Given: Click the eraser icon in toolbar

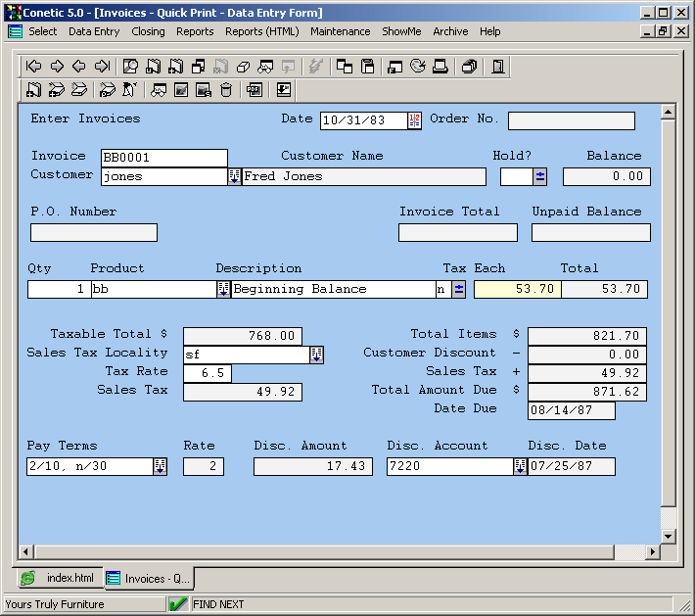Looking at the screenshot, I should (243, 67).
